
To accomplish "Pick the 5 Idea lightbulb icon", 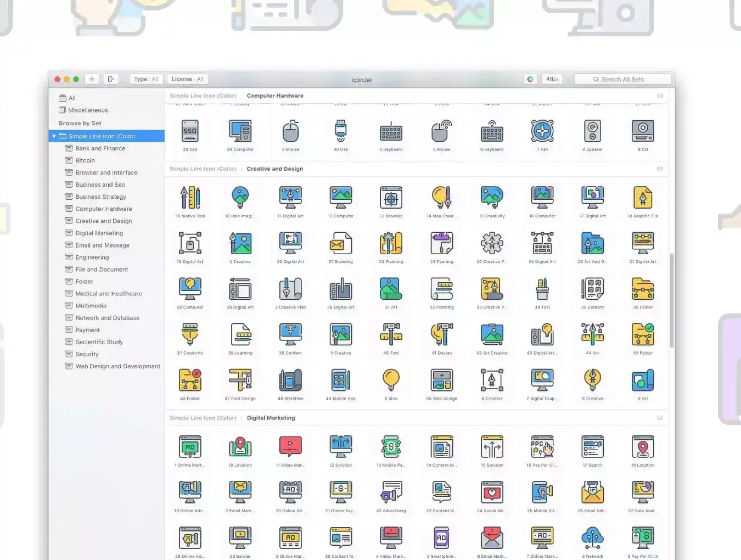I will (x=391, y=380).
